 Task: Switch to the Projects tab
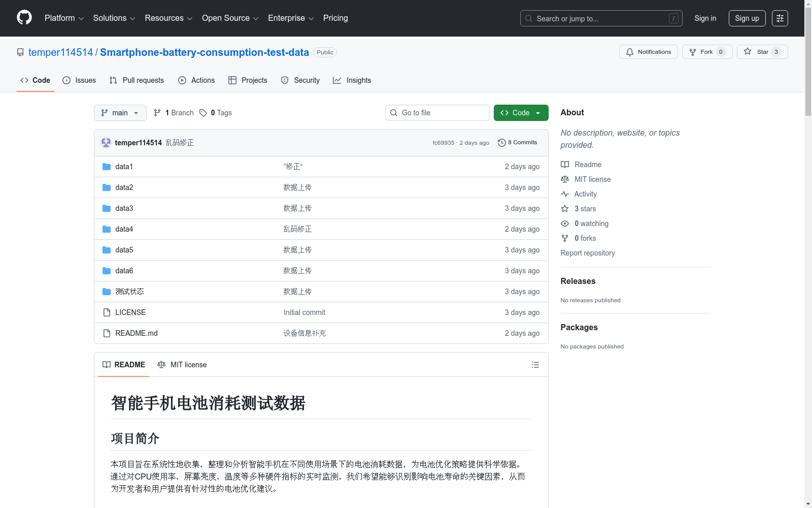point(248,80)
